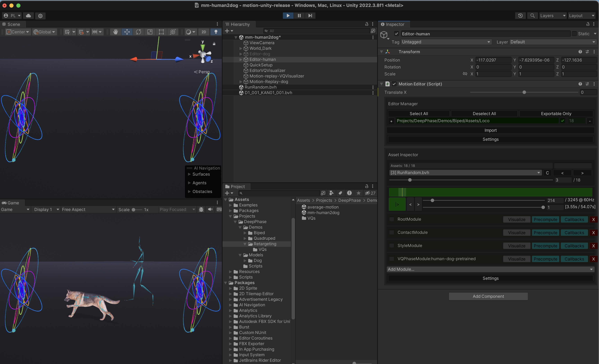Click the Play button in Unity toolbar
The height and width of the screenshot is (364, 599).
pyautogui.click(x=288, y=15)
